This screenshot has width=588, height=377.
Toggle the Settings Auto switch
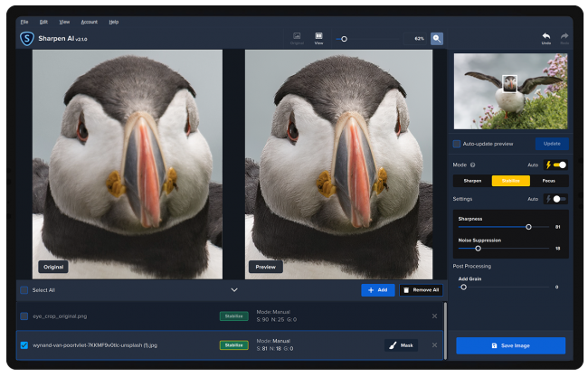coord(560,198)
